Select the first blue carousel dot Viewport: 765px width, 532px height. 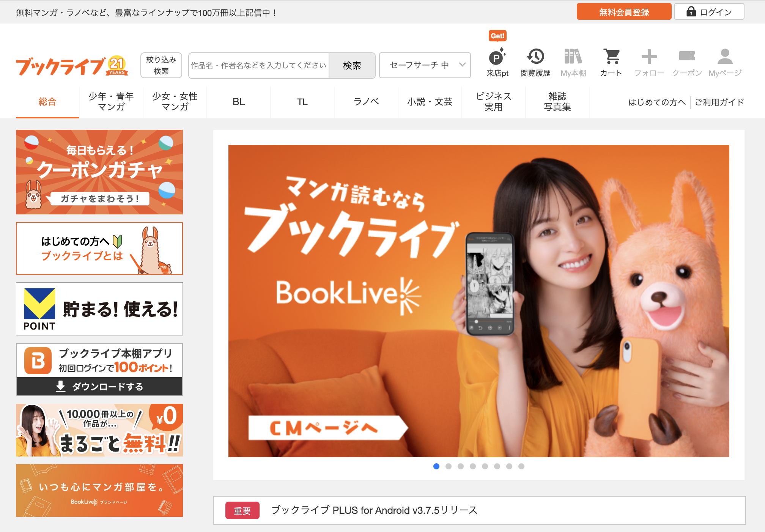tap(436, 466)
